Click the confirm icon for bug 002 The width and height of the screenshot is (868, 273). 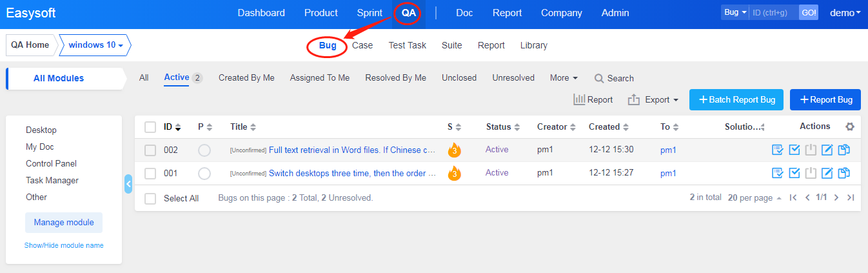point(778,150)
